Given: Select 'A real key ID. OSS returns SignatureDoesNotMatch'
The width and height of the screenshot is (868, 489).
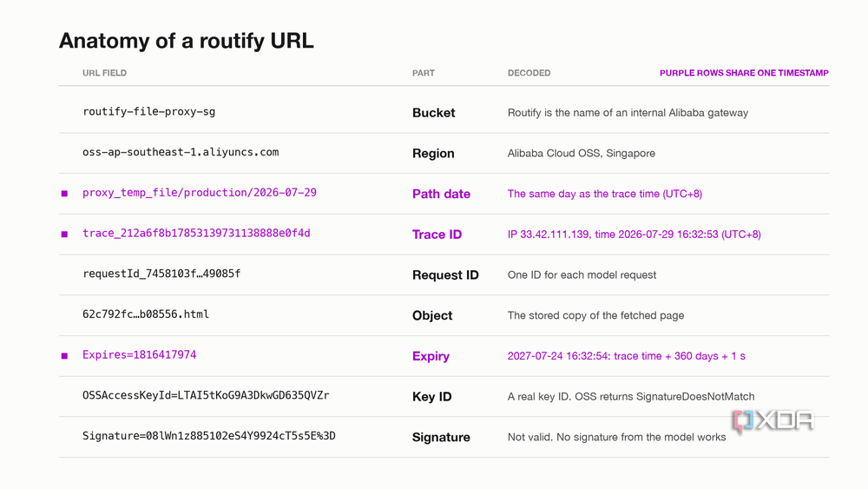Looking at the screenshot, I should (631, 397).
